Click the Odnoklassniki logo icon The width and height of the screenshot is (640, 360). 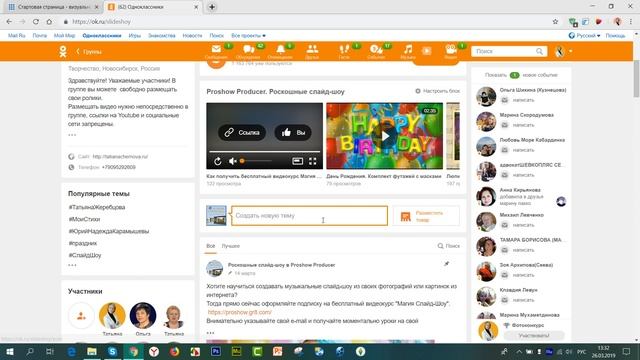pyautogui.click(x=62, y=51)
